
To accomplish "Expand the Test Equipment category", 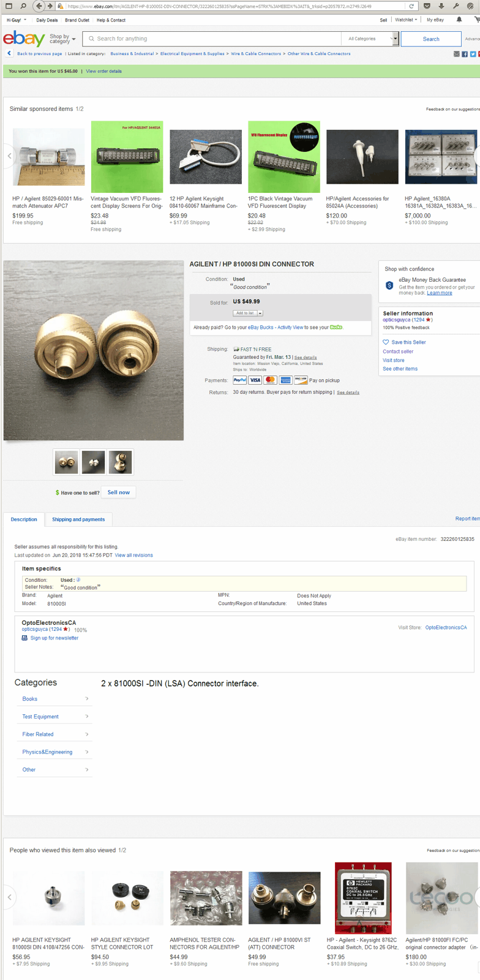I will coord(55,717).
